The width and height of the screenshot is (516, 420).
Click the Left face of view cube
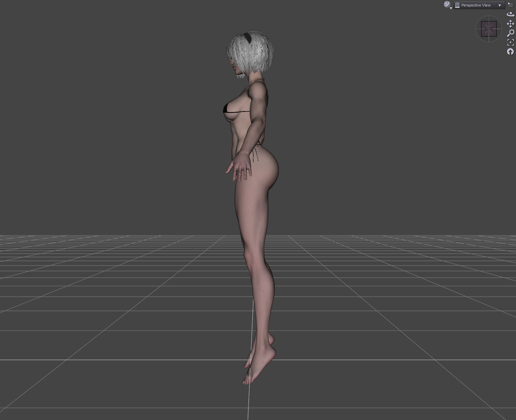pos(489,29)
